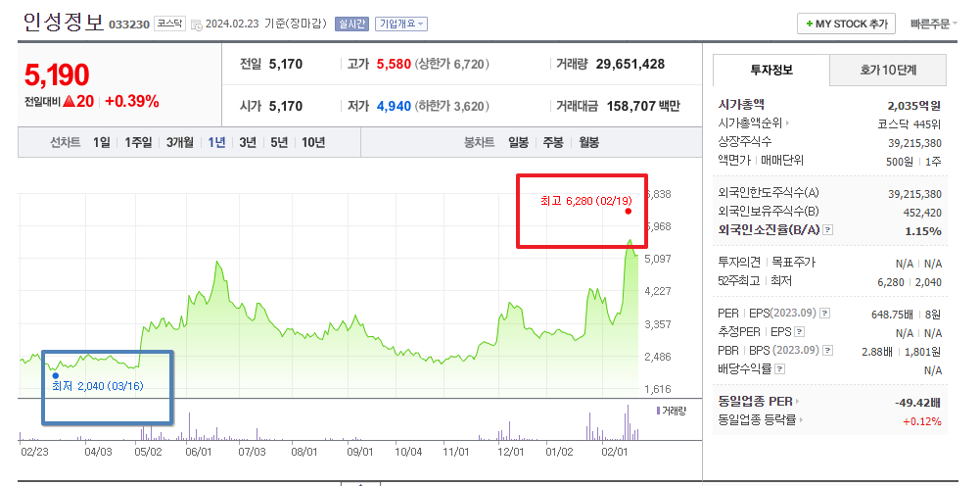980x486 pixels.
Task: Click 동일업종 등락률 value +0.12%
Action: [922, 421]
